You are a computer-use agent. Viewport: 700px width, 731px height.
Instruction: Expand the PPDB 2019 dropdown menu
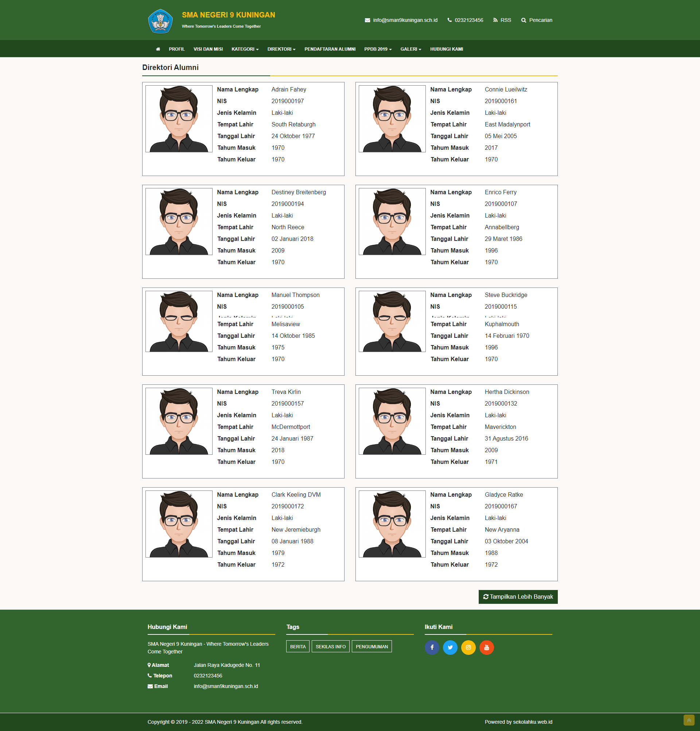(378, 49)
